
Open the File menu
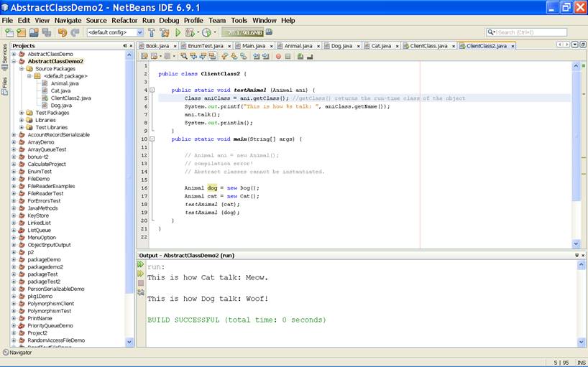(7, 21)
